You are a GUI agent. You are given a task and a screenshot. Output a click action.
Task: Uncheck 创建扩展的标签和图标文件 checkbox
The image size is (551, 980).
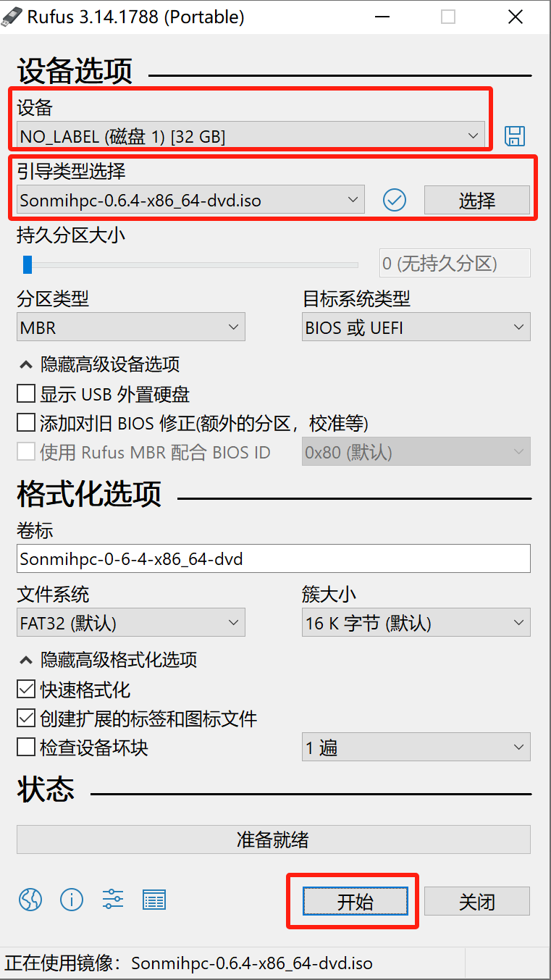pos(26,719)
